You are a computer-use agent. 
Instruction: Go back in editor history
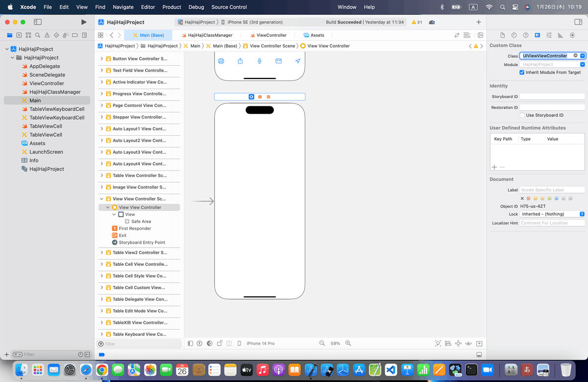pos(112,35)
